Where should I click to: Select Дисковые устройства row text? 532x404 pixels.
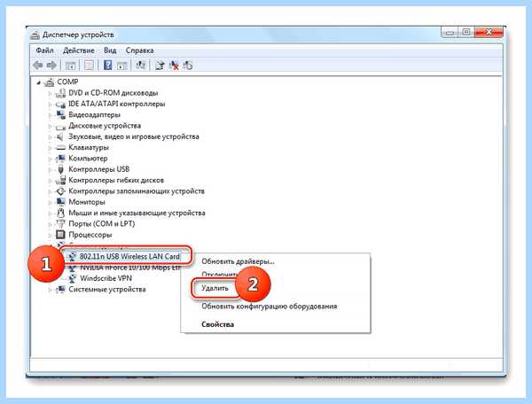pos(105,126)
